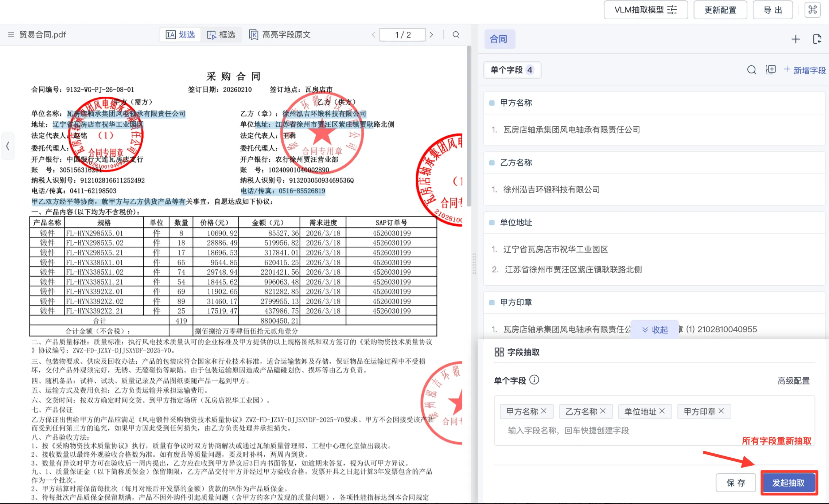Click contract number 9132-WG-PJ-26-08-01

(x=100, y=90)
